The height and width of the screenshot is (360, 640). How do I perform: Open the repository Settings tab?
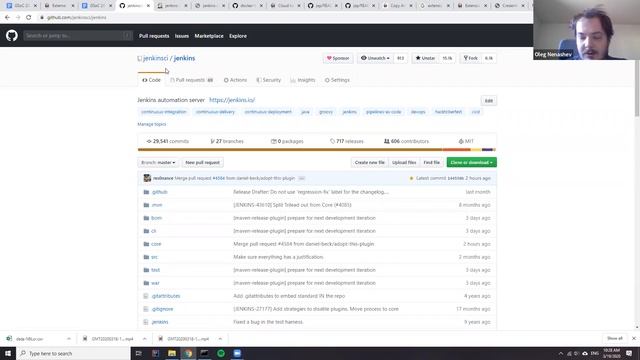[337, 80]
